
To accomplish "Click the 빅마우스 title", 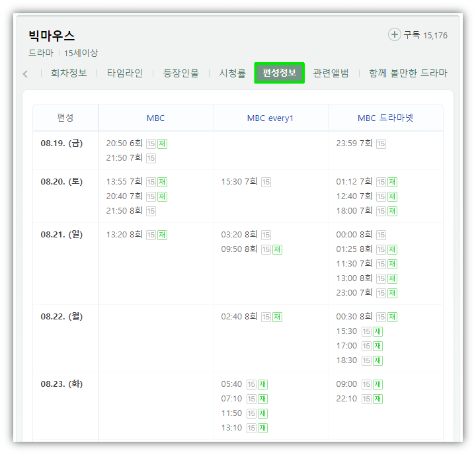I will coord(52,36).
